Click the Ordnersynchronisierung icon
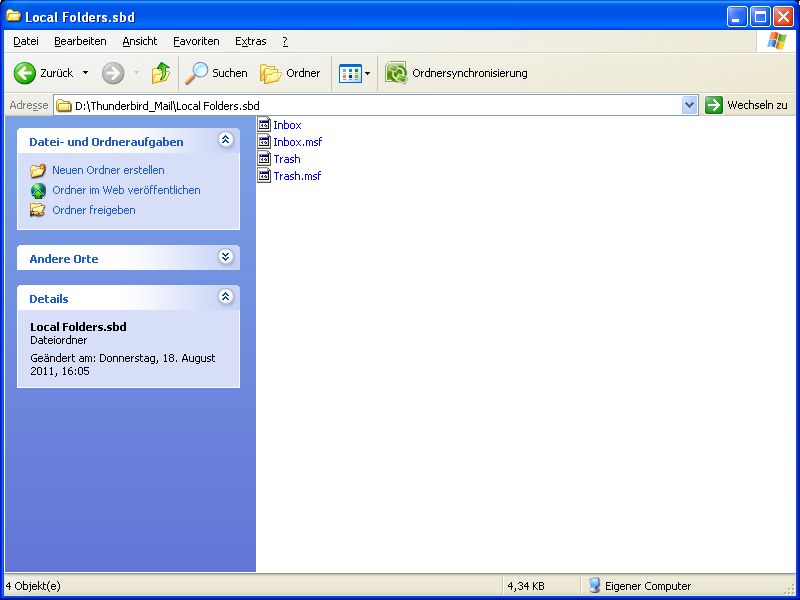The width and height of the screenshot is (800, 600). click(397, 73)
